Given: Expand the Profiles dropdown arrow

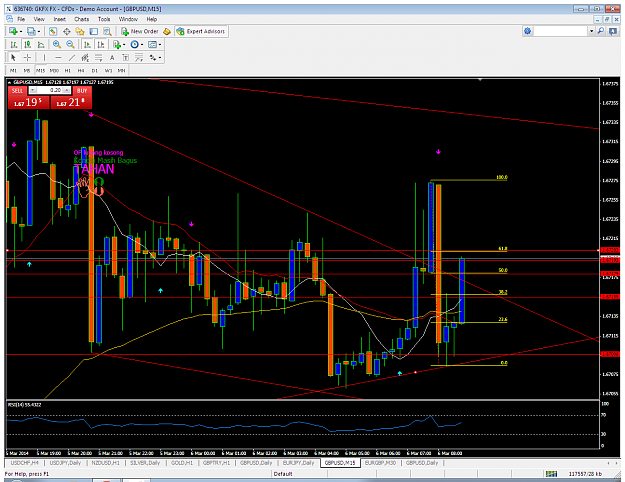Looking at the screenshot, I should 39,31.
